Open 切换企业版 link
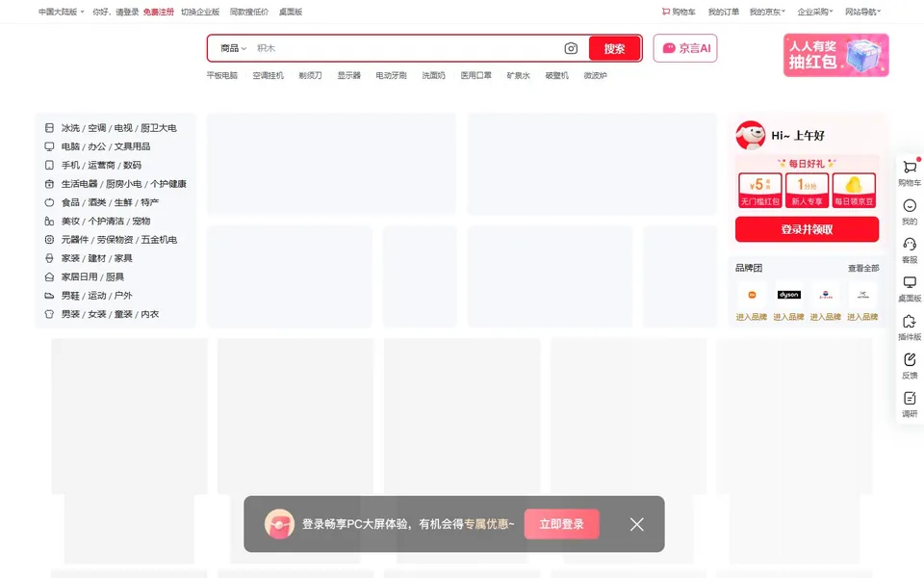The image size is (924, 578). [200, 12]
